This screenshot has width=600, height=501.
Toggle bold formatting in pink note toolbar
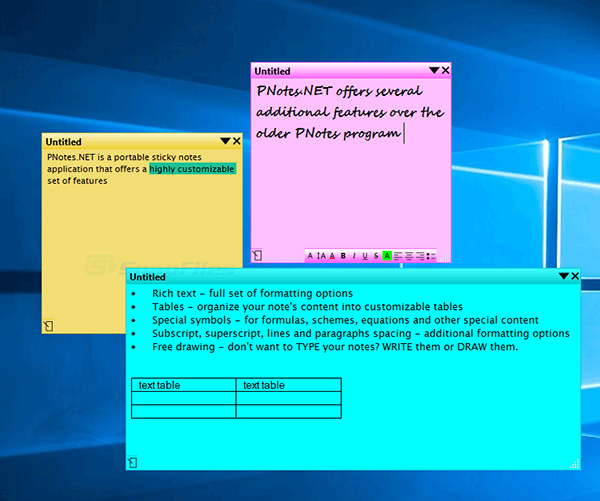tap(343, 256)
